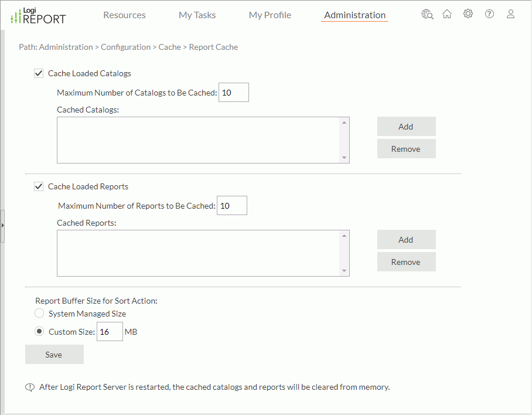This screenshot has width=532, height=415.
Task: Click the Home icon in the header
Action: (x=447, y=13)
